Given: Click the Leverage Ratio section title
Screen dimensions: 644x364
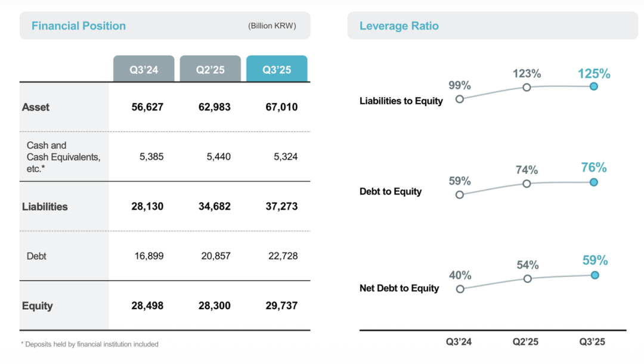Looking at the screenshot, I should click(399, 26).
